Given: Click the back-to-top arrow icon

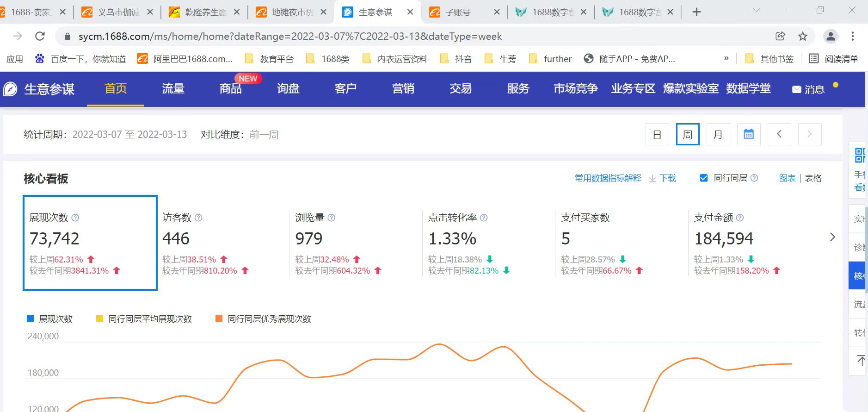Looking at the screenshot, I should tap(860, 360).
